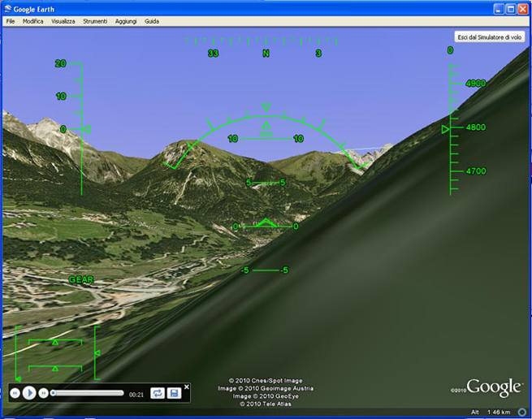Click the 33 heading label
532x419 pixels.
coord(213,54)
